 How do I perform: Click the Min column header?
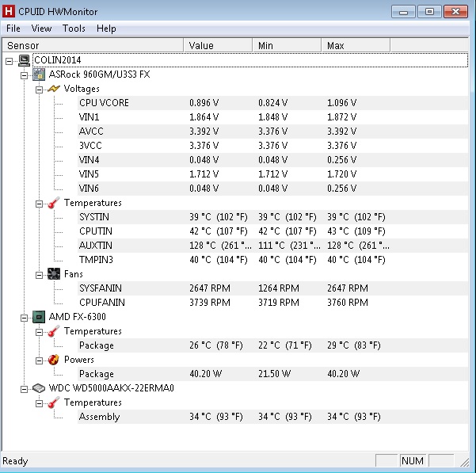287,45
